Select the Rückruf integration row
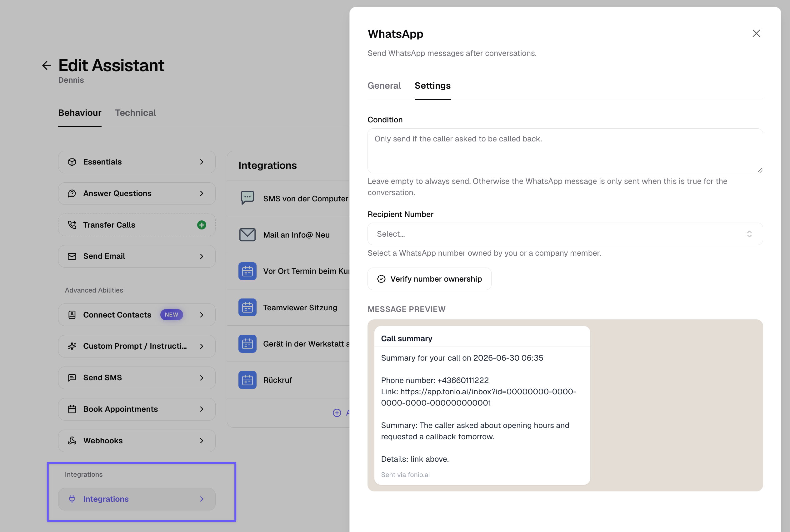The height and width of the screenshot is (532, 790). [289, 380]
